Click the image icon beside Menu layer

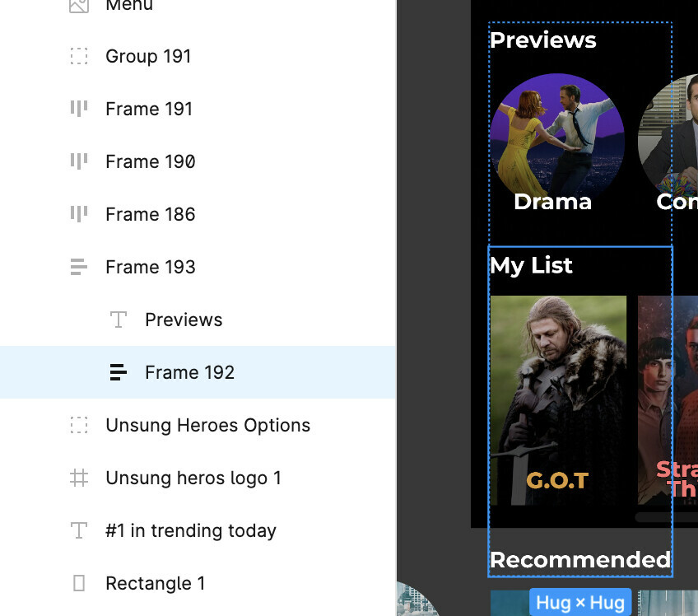coord(79,5)
